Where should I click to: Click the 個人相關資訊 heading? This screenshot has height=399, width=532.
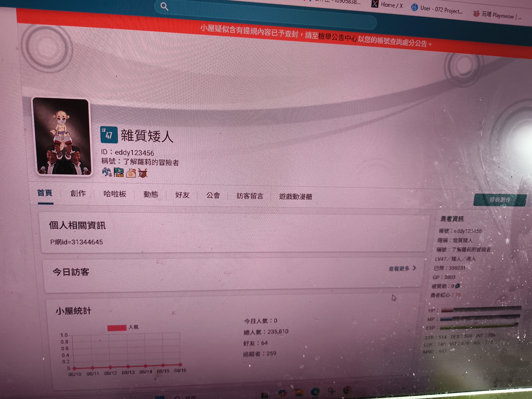pyautogui.click(x=77, y=225)
